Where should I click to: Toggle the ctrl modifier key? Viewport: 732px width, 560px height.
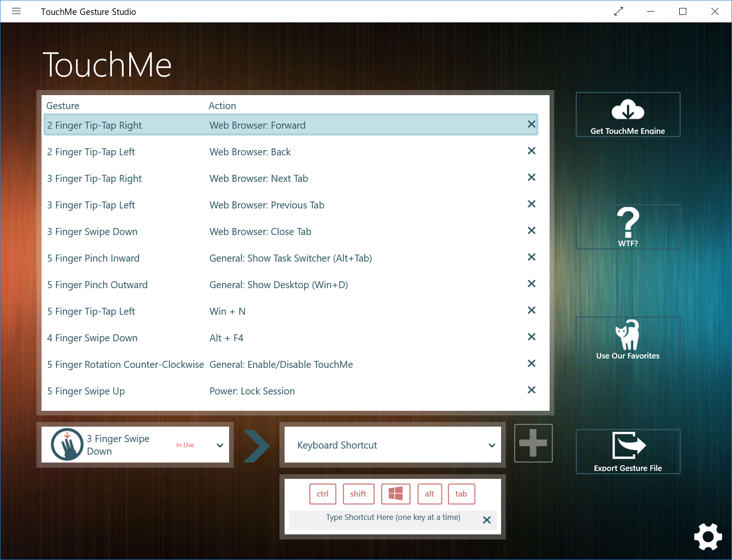click(322, 494)
